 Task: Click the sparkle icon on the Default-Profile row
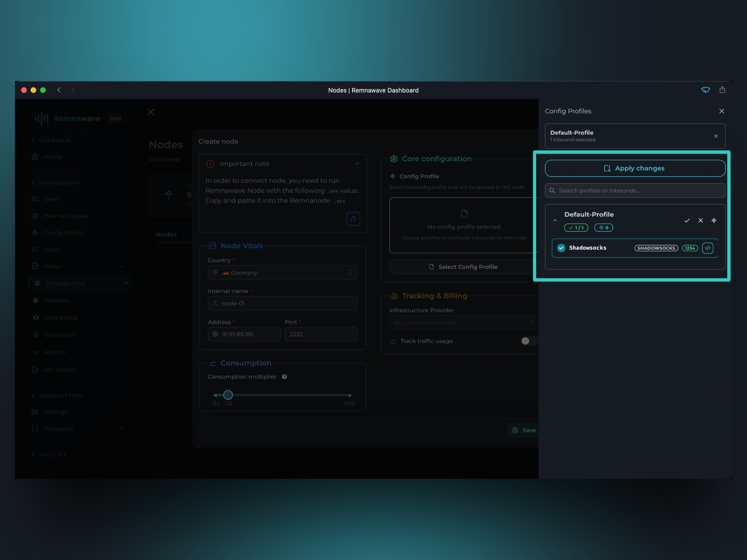(x=714, y=220)
